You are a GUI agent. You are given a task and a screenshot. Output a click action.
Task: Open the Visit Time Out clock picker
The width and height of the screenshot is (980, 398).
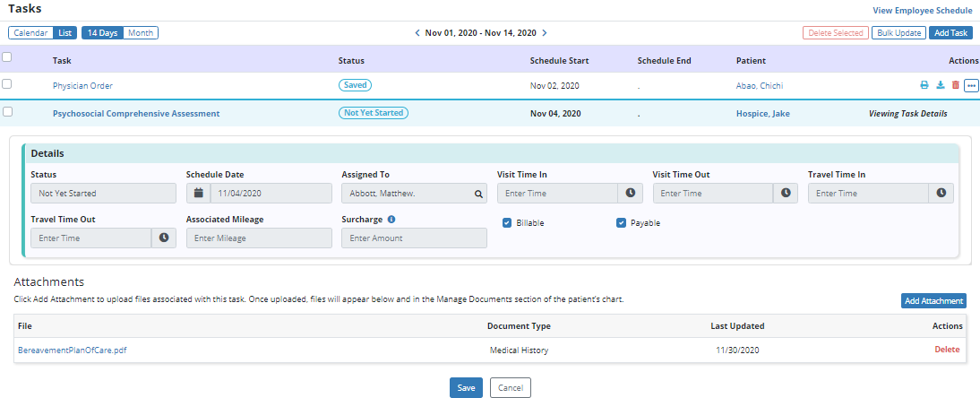point(786,193)
